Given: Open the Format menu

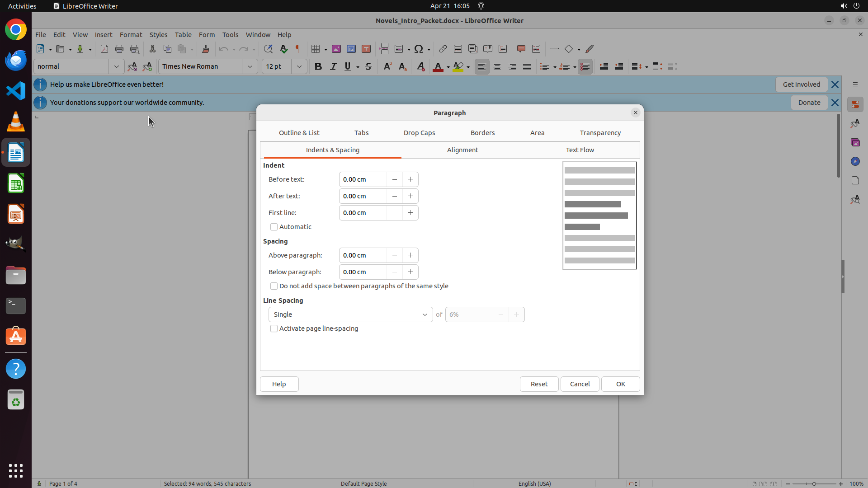Looking at the screenshot, I should pyautogui.click(x=131, y=34).
